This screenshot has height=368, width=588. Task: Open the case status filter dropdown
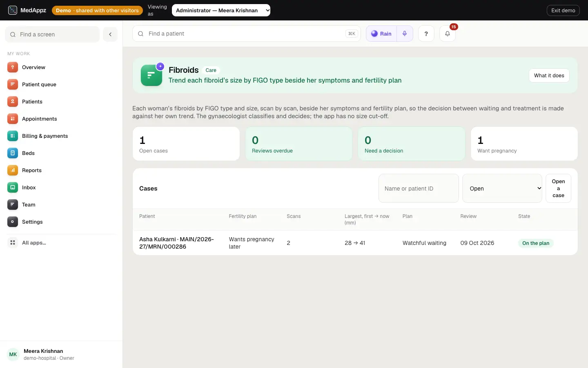point(502,188)
